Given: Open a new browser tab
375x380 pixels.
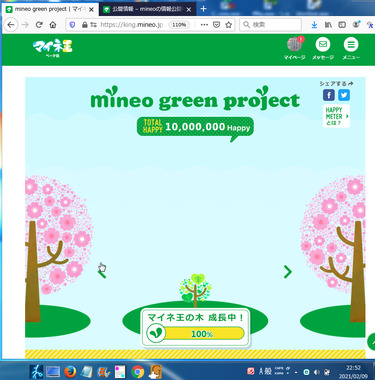Looking at the screenshot, I should coord(203,9).
